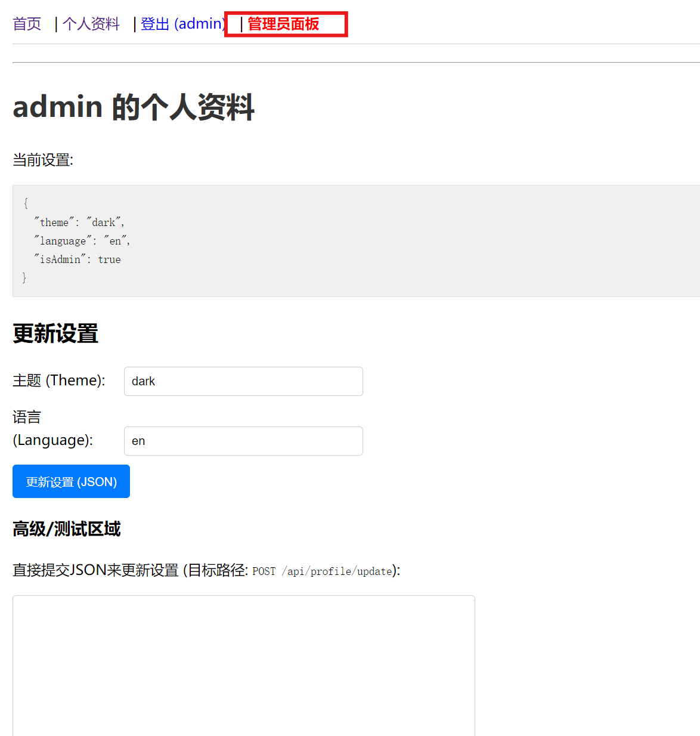The width and height of the screenshot is (700, 736).
Task: Click into the 语言 (Language) input box
Action: [243, 441]
